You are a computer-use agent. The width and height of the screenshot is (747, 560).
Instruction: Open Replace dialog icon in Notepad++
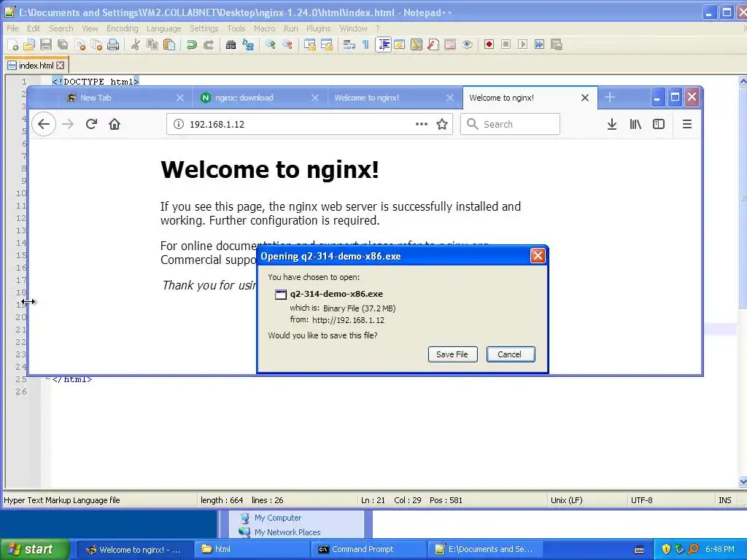point(248,44)
